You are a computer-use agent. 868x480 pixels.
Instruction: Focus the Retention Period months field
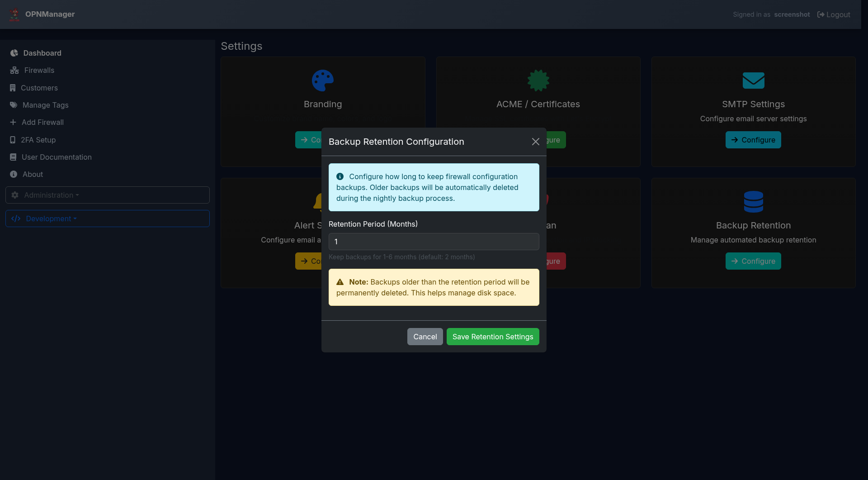434,242
